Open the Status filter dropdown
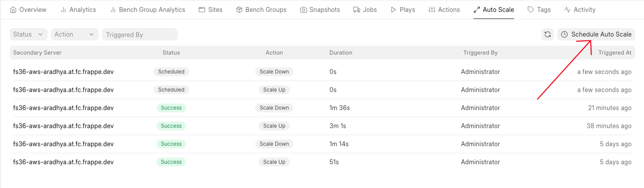Viewport: 644px width, 188px height. (29, 34)
